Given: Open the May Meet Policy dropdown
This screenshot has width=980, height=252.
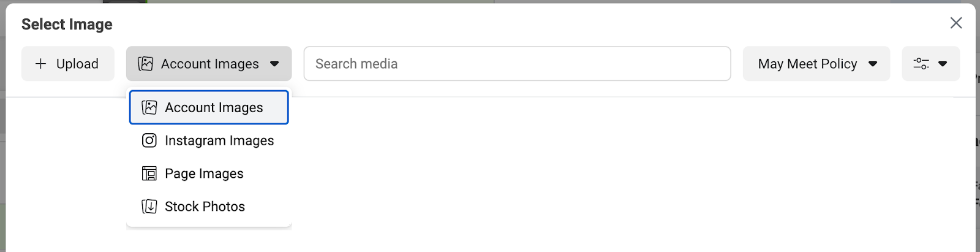Looking at the screenshot, I should pos(816,64).
